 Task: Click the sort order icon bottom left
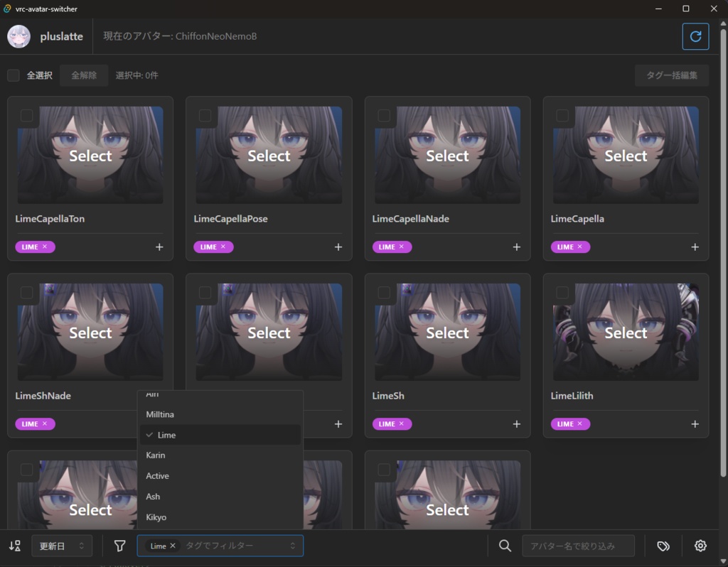pyautogui.click(x=14, y=545)
